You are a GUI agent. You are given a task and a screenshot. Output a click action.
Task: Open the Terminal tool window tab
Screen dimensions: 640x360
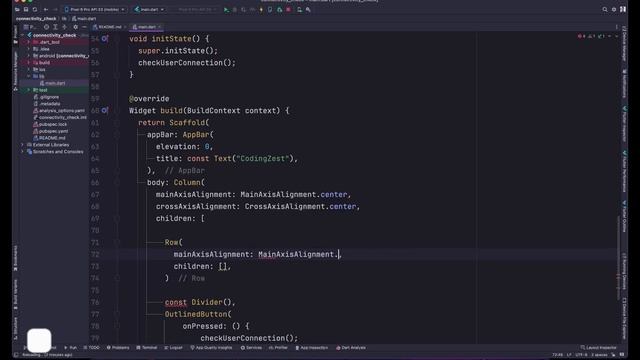(x=147, y=348)
